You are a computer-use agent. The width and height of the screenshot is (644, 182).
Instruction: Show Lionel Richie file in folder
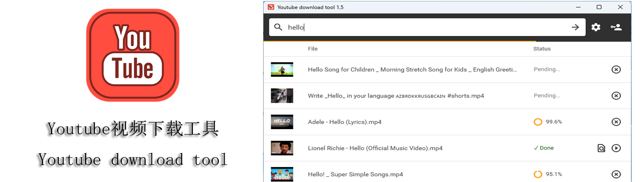[x=601, y=148]
